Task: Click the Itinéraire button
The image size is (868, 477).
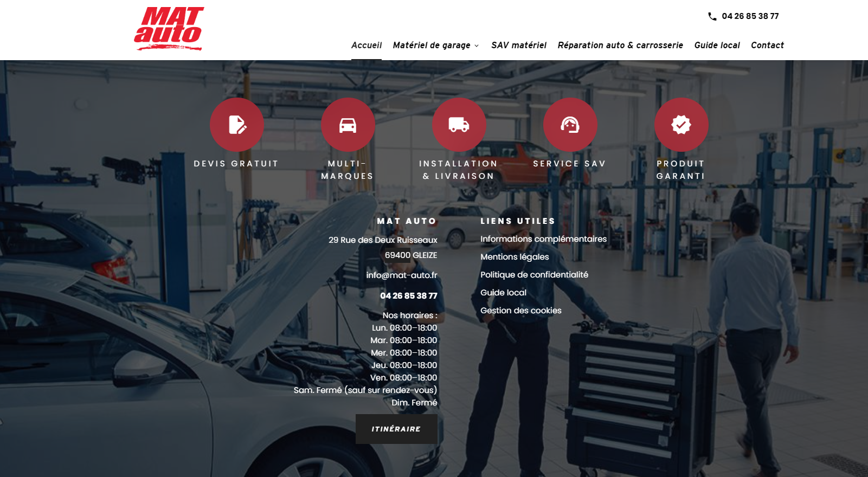Action: coord(396,429)
